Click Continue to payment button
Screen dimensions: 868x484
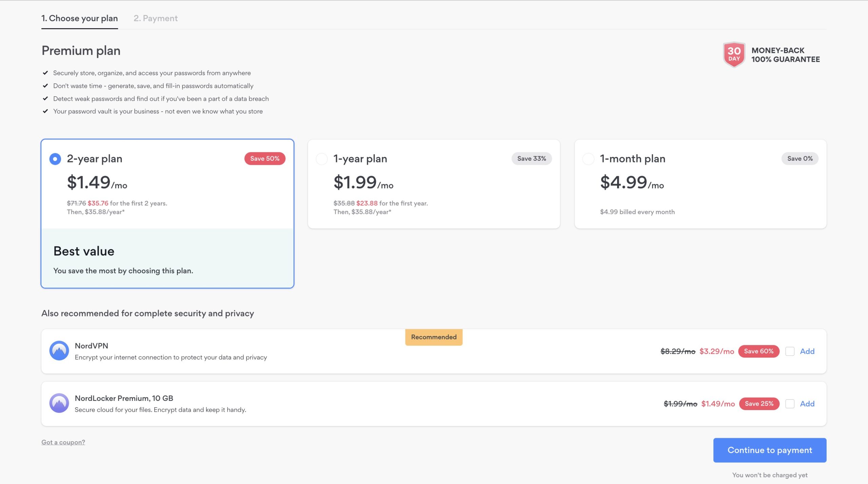click(x=770, y=450)
